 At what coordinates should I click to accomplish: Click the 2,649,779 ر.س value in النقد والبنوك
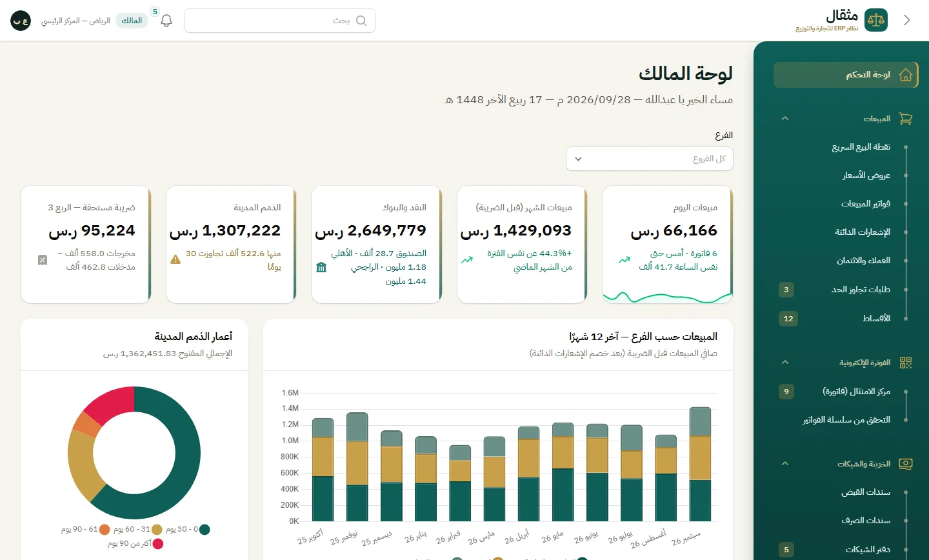371,231
